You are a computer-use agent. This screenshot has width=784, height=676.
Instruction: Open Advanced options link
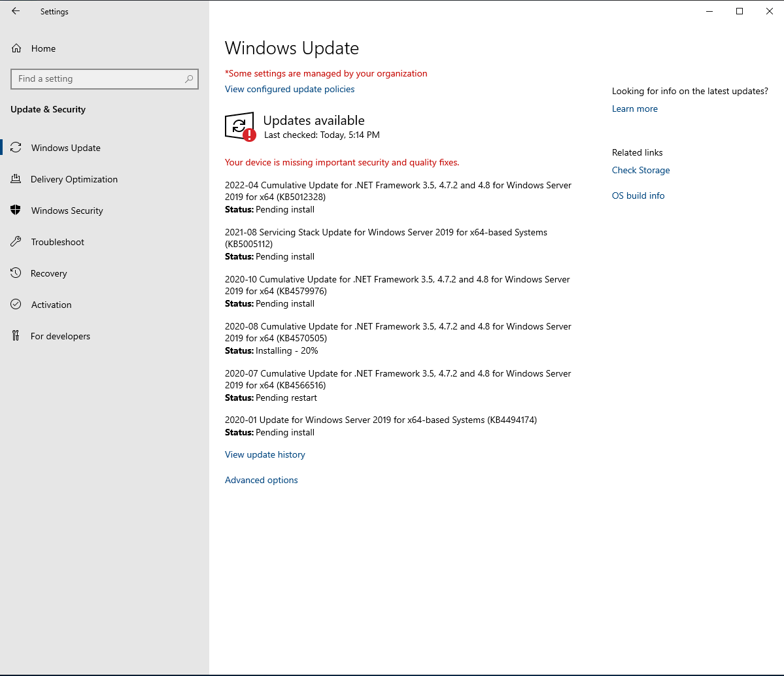point(261,480)
